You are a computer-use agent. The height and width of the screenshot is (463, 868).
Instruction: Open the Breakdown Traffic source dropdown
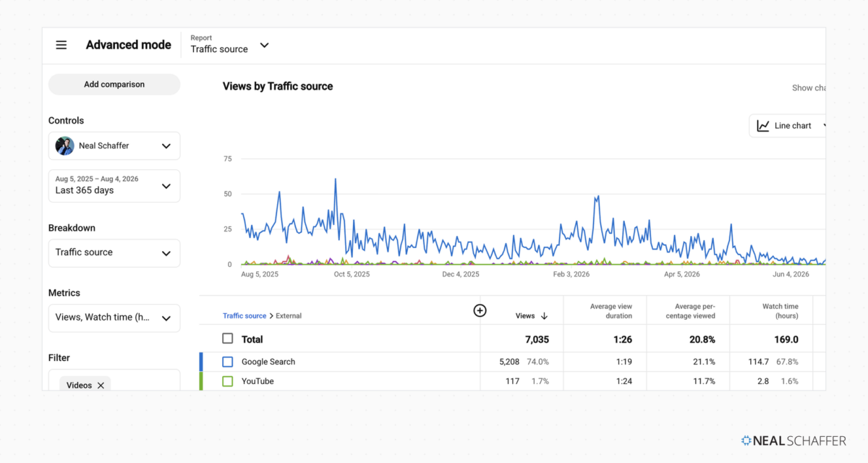(114, 252)
